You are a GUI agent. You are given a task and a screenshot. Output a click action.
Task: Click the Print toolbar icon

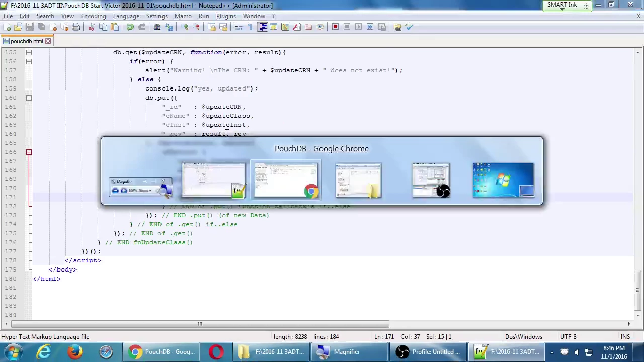coord(76,27)
